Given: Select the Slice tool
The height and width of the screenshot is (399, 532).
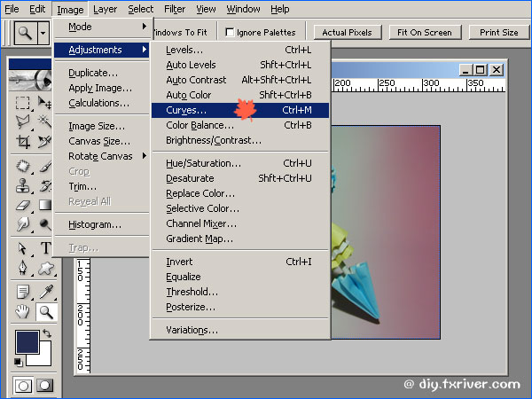Looking at the screenshot, I should coord(44,141).
